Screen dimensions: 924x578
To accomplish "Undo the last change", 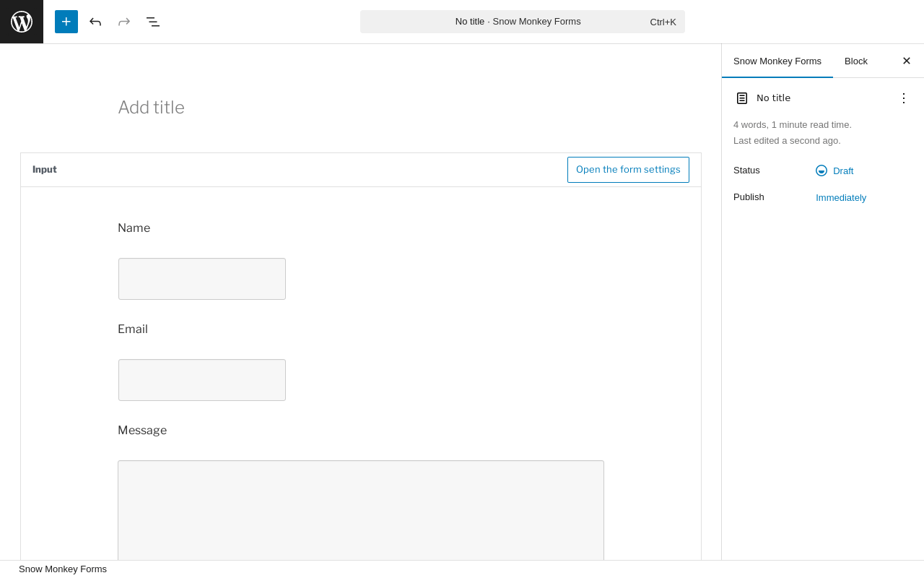I will (x=95, y=22).
